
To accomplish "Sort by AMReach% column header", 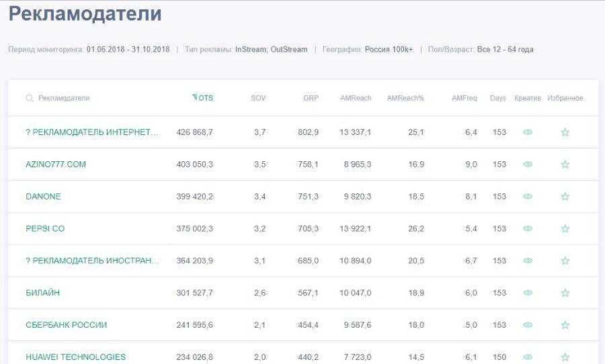I will 405,98.
